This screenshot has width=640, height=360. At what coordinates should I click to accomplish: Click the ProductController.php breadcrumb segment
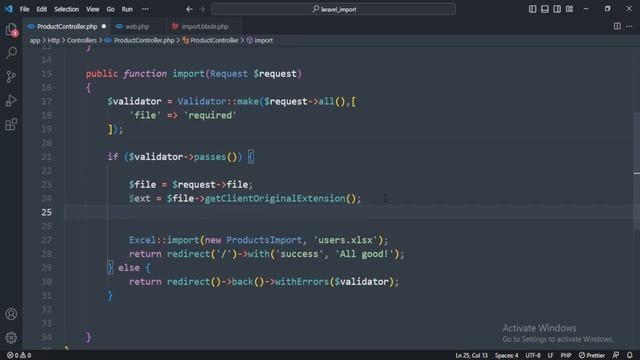pos(144,40)
